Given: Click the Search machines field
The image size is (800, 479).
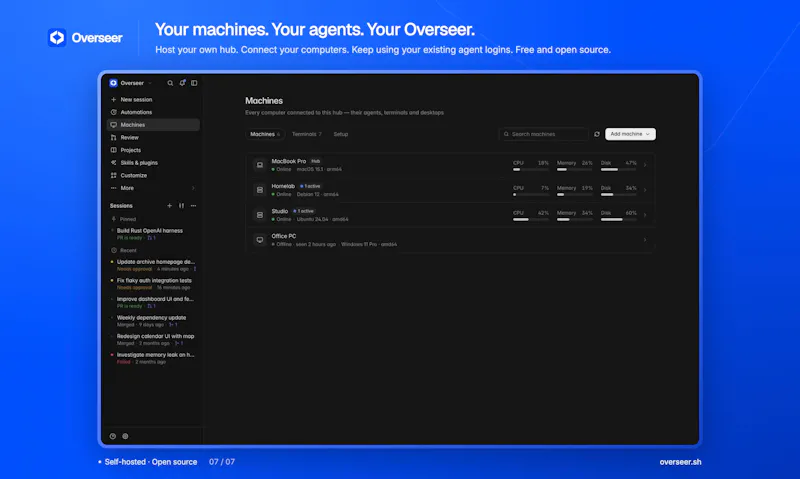Looking at the screenshot, I should click(543, 134).
